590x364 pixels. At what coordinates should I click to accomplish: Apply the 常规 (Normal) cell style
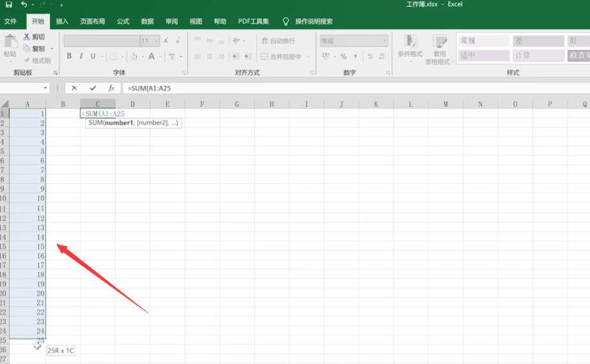pyautogui.click(x=483, y=41)
